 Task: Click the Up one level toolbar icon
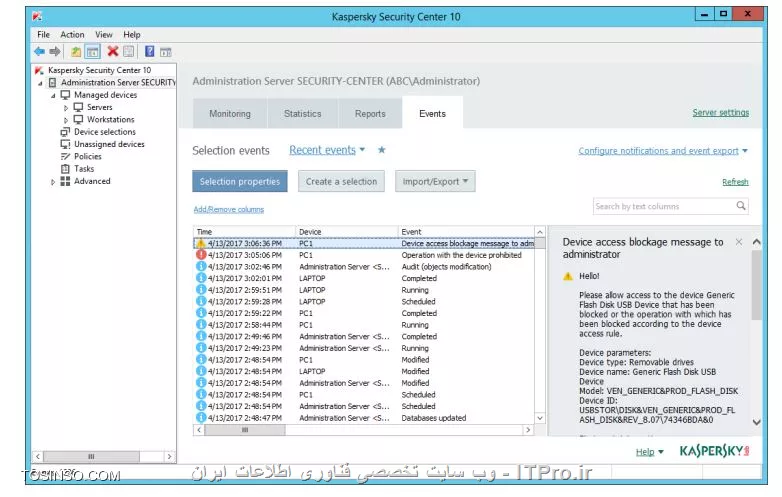coord(76,51)
